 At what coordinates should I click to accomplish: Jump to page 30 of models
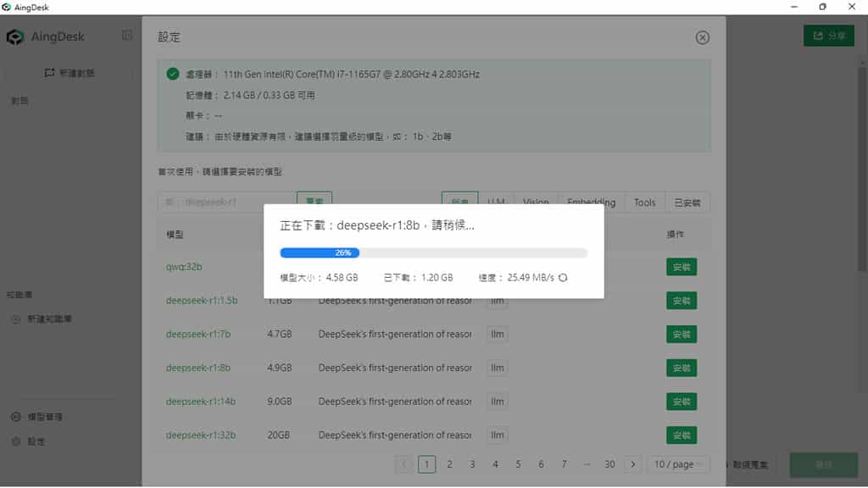point(609,464)
